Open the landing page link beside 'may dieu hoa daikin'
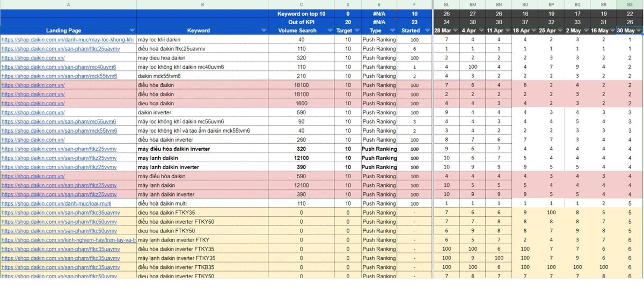Screen dimensions: 644x299 point(33,58)
